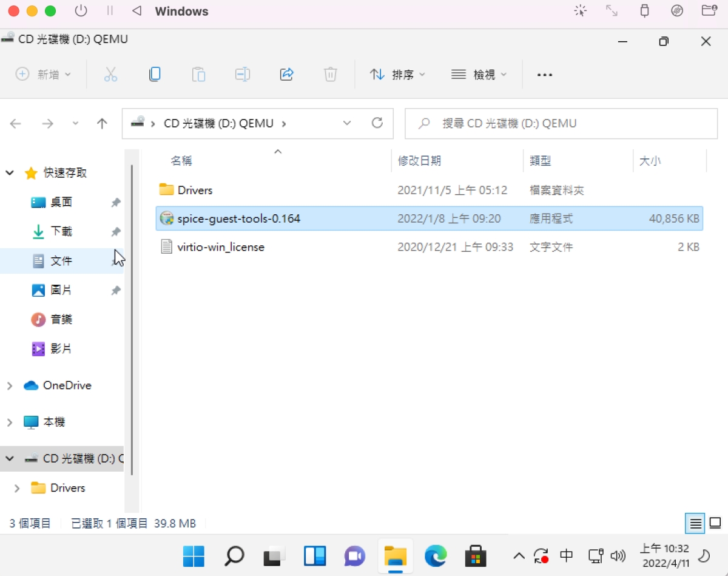Click the Share icon in toolbar
This screenshot has width=728, height=576.
[286, 74]
